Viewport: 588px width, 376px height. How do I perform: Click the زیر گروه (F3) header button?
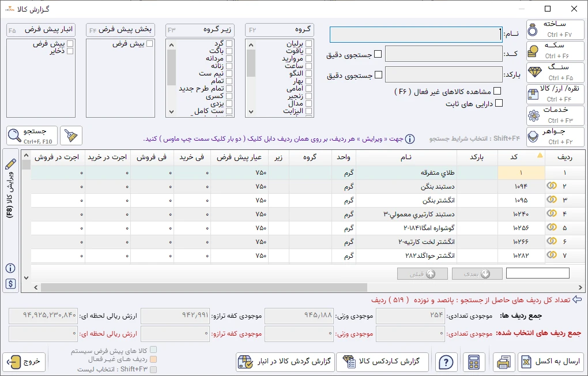click(x=200, y=30)
